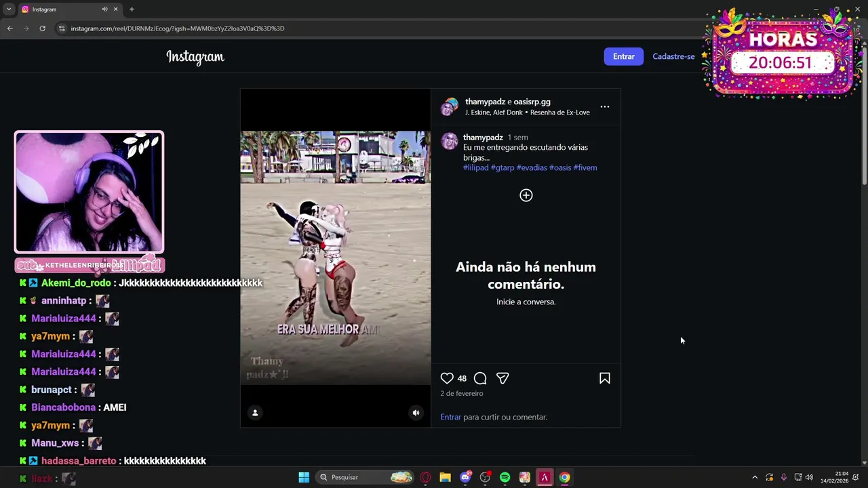Open the site information icon in address bar

click(x=62, y=28)
